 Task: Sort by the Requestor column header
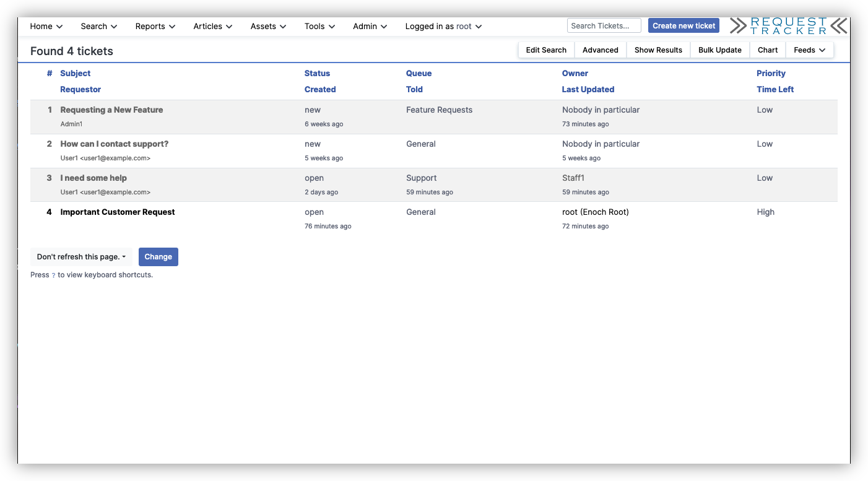(80, 89)
